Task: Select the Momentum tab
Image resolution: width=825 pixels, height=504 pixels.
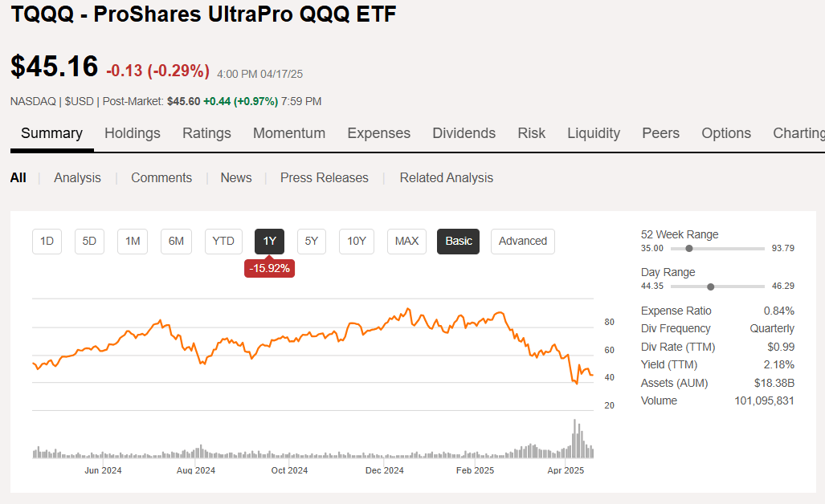Action: 288,133
